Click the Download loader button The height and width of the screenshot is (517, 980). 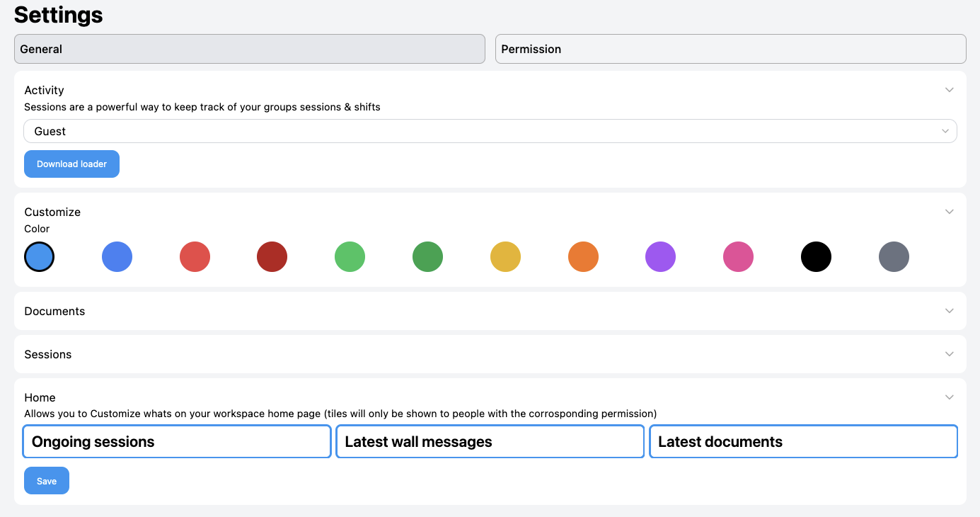tap(71, 164)
